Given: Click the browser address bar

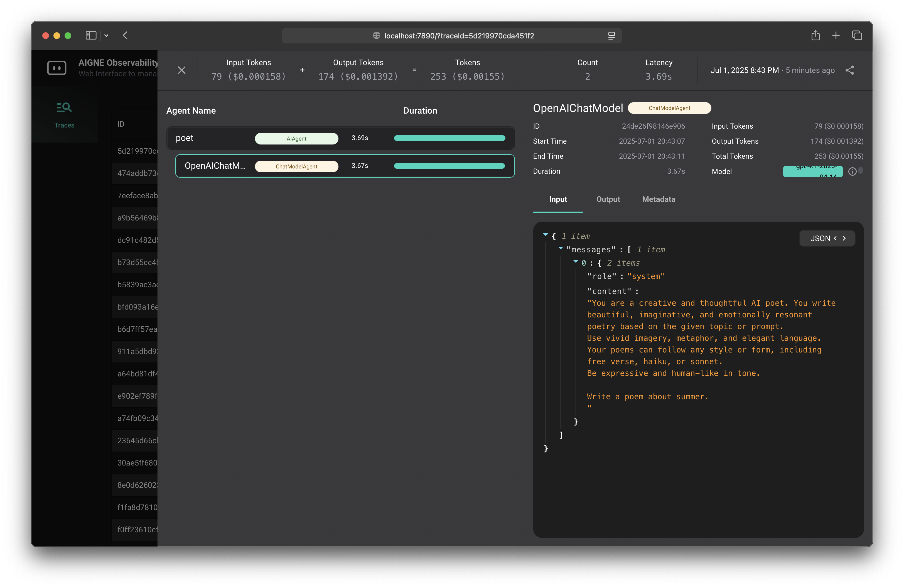Looking at the screenshot, I should (x=452, y=35).
